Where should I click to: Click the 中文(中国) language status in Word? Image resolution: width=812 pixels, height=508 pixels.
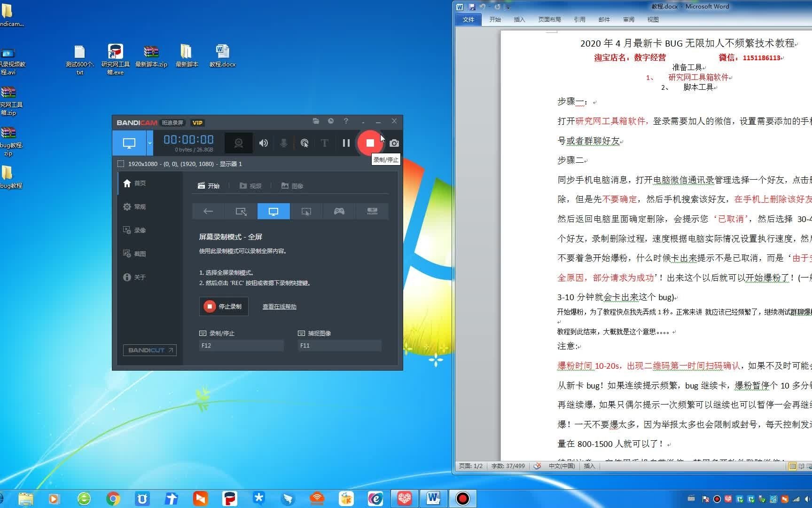(562, 466)
